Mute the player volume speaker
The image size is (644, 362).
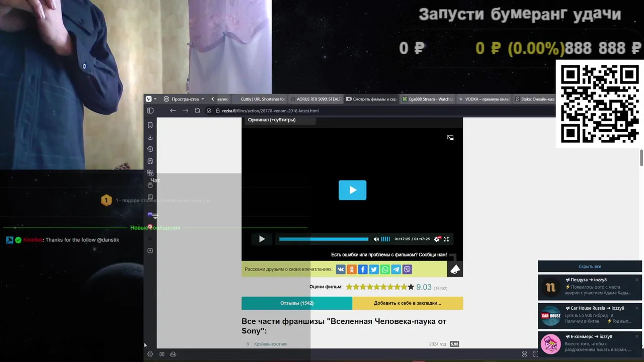point(376,239)
